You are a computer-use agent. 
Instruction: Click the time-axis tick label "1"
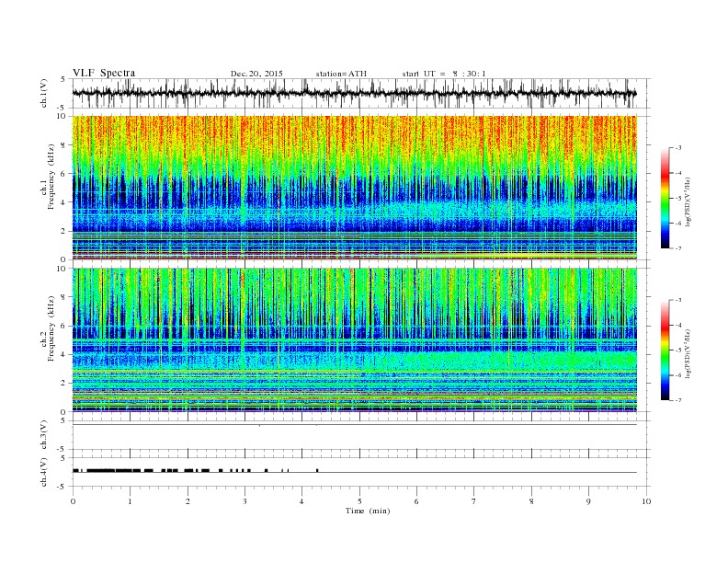pyautogui.click(x=130, y=501)
